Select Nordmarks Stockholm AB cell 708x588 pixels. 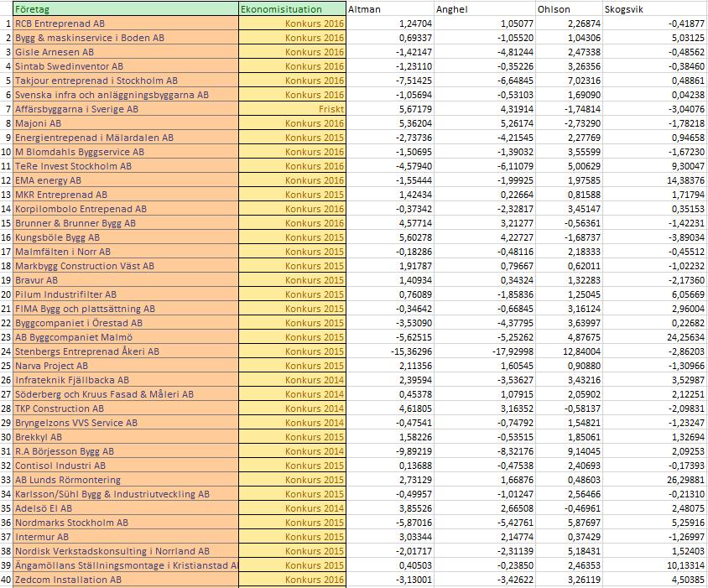pyautogui.click(x=126, y=523)
